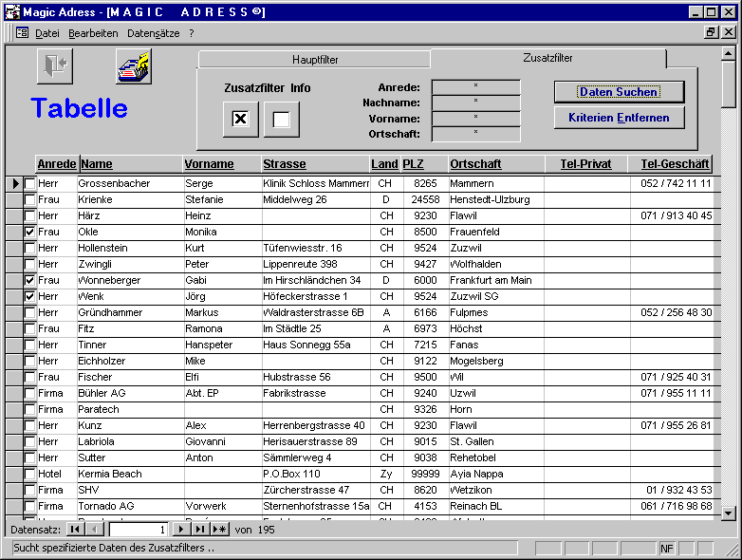This screenshot has width=742, height=560.
Task: Tick the checkbox for Grossenbacher row
Action: click(30, 183)
